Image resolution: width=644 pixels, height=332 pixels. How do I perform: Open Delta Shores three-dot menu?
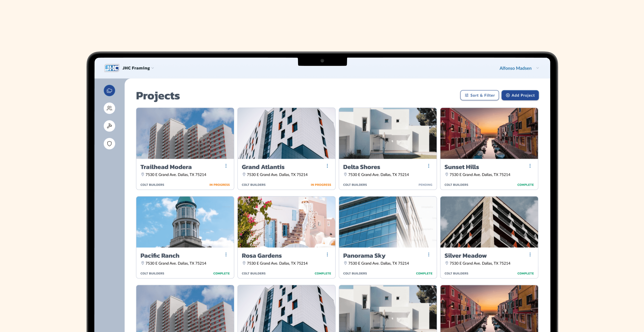point(428,166)
